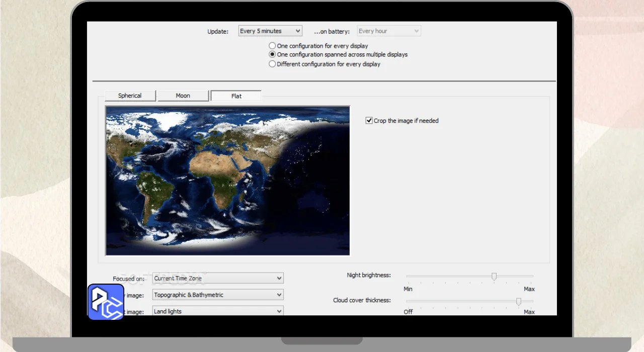Click Cloud cover thickness track at Off end
The image size is (644, 352).
click(x=408, y=301)
